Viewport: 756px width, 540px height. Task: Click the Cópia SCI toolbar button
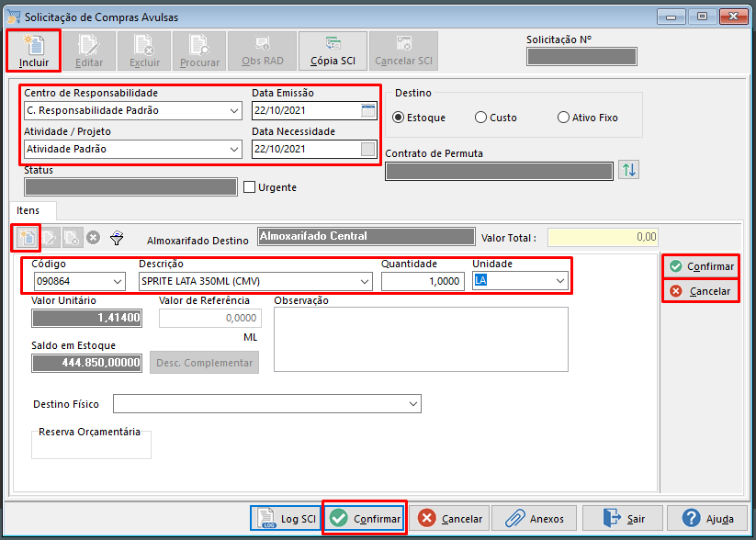pos(333,51)
